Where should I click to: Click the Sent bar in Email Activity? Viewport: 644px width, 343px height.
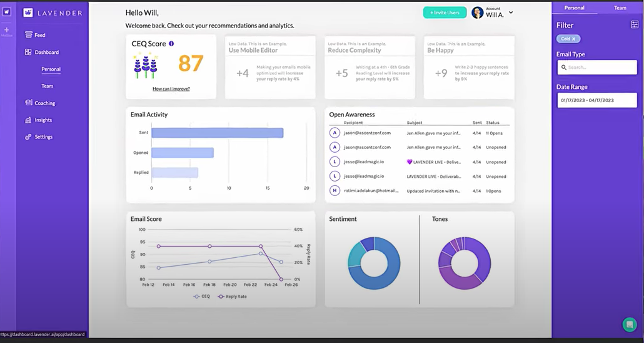217,133
